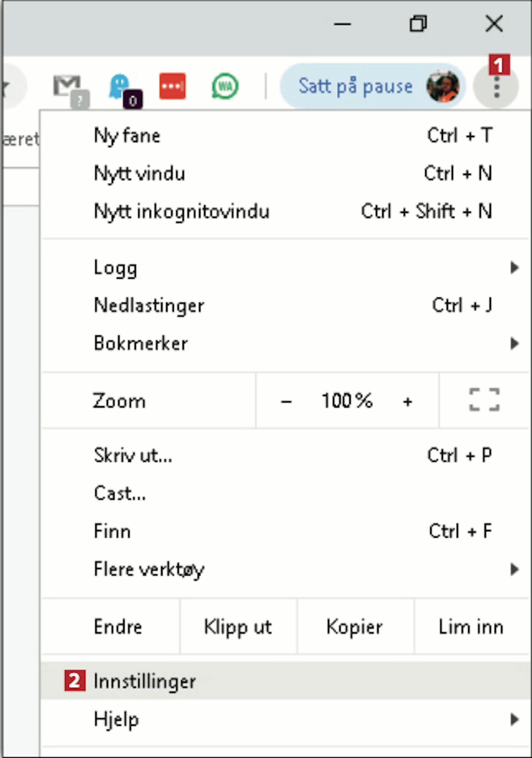Click the red LastPass extension icon
532x758 pixels.
click(172, 86)
